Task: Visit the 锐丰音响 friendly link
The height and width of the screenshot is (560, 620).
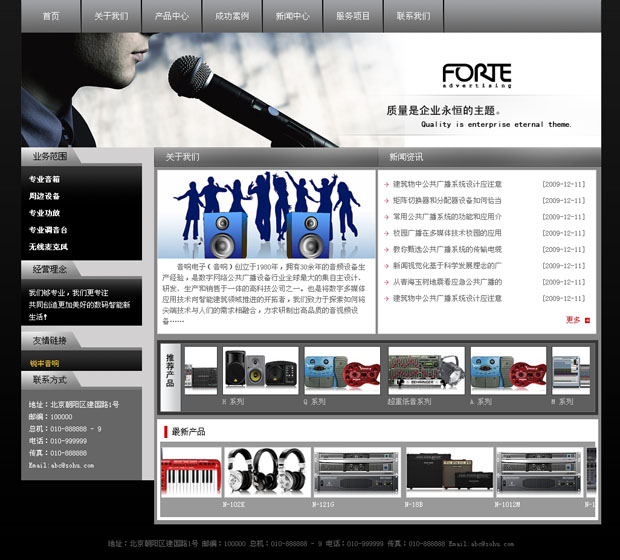Action: (x=44, y=363)
